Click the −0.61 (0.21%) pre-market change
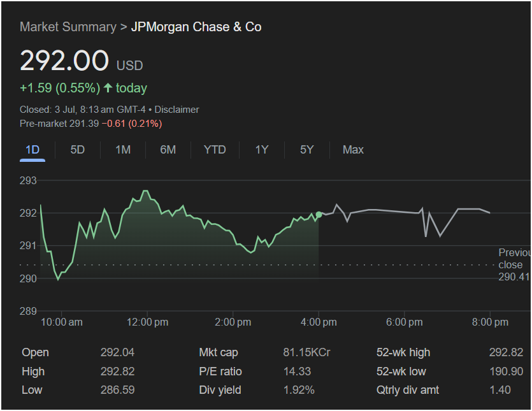Screen dimensions: 532x411 [x=132, y=124]
